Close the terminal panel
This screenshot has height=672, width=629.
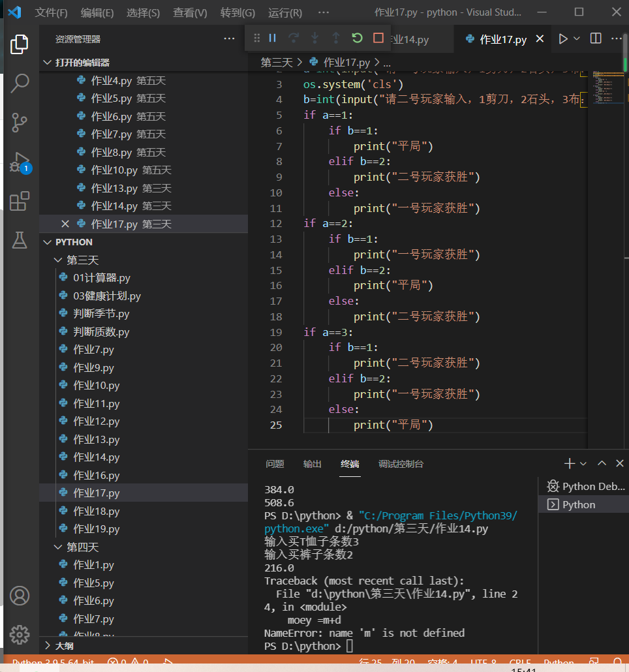(x=620, y=463)
